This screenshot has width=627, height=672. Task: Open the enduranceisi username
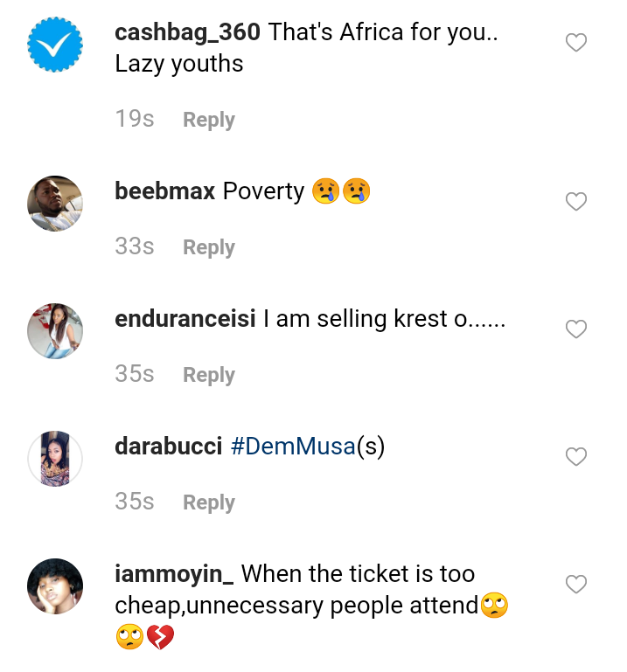pos(185,319)
